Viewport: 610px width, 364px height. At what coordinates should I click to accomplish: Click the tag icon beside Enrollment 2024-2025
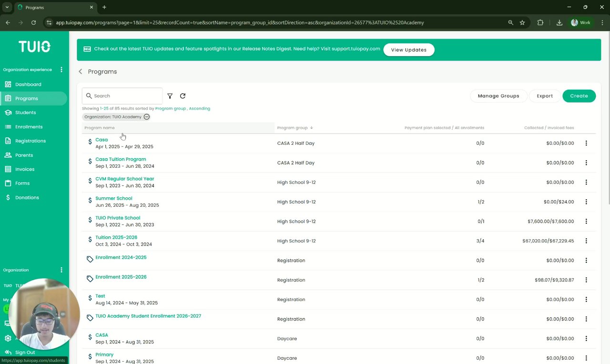tap(90, 259)
